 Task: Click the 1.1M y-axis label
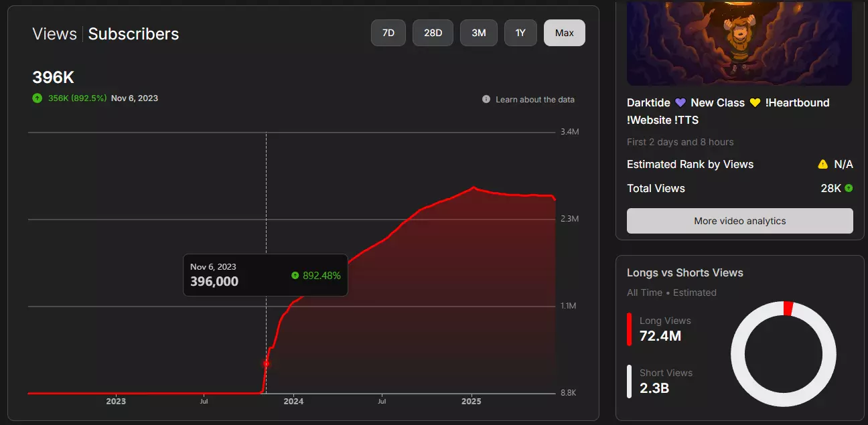click(569, 306)
